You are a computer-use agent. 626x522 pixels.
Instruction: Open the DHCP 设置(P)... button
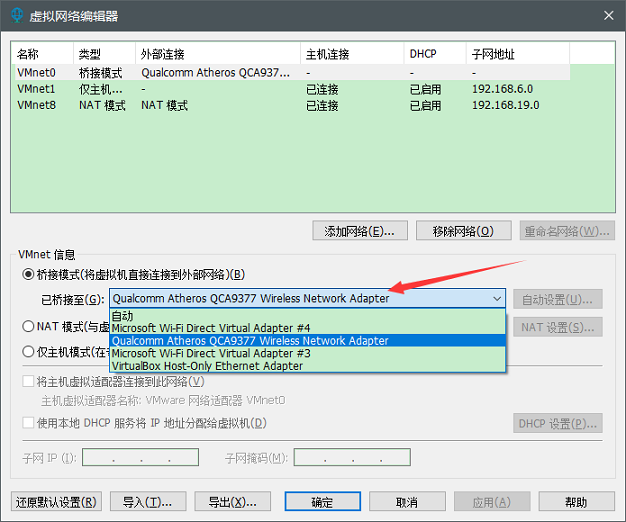point(558,423)
